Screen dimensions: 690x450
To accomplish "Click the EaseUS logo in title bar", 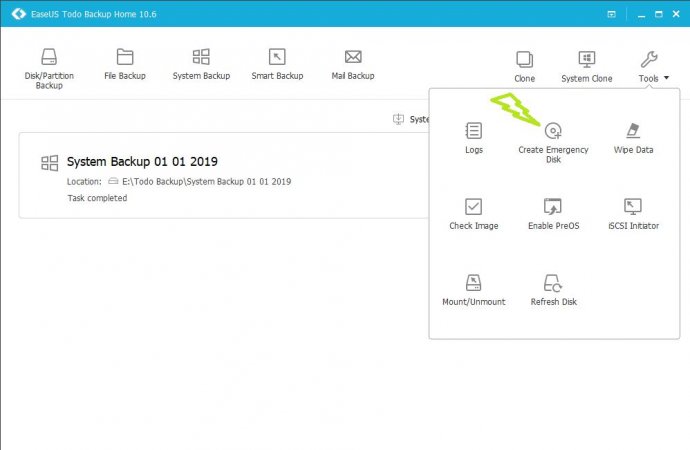I will pos(18,14).
